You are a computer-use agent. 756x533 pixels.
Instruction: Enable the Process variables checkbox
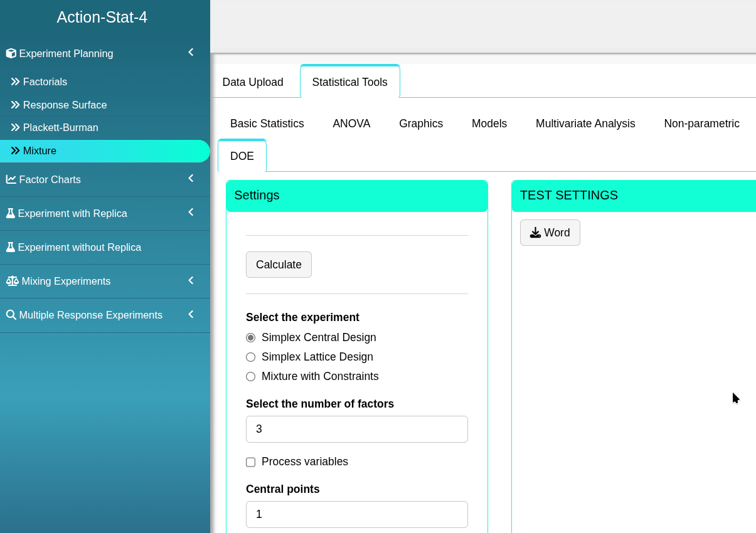(251, 462)
